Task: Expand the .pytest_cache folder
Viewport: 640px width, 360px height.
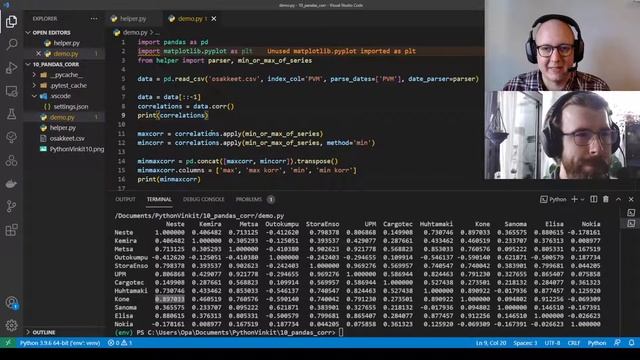Action: 35,85
